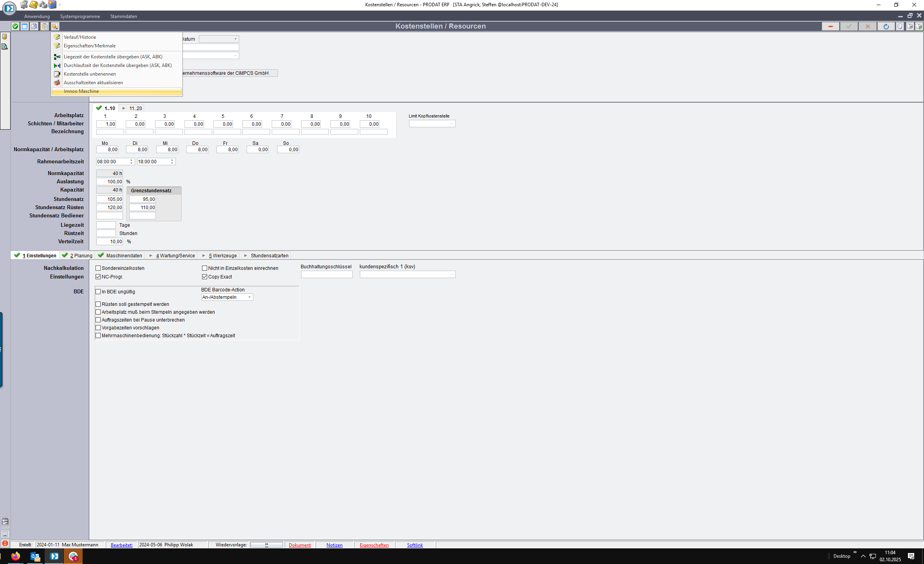Image resolution: width=924 pixels, height=564 pixels.
Task: Switch to the 4 Wartung/Service tab
Action: click(175, 256)
